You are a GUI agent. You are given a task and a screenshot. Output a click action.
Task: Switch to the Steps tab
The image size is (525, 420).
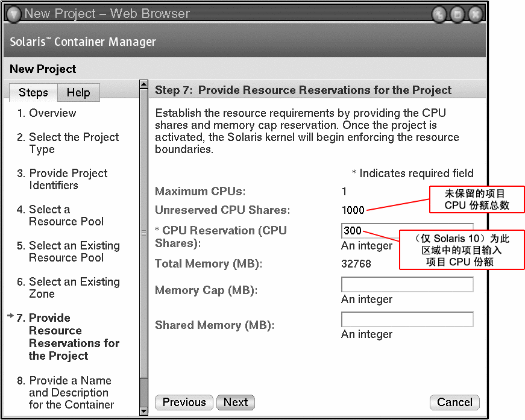33,92
